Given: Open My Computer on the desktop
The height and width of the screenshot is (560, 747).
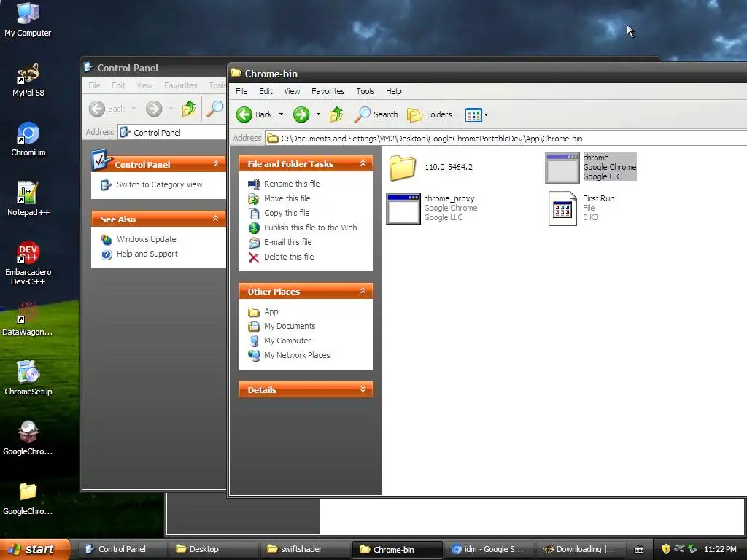Looking at the screenshot, I should tap(28, 20).
